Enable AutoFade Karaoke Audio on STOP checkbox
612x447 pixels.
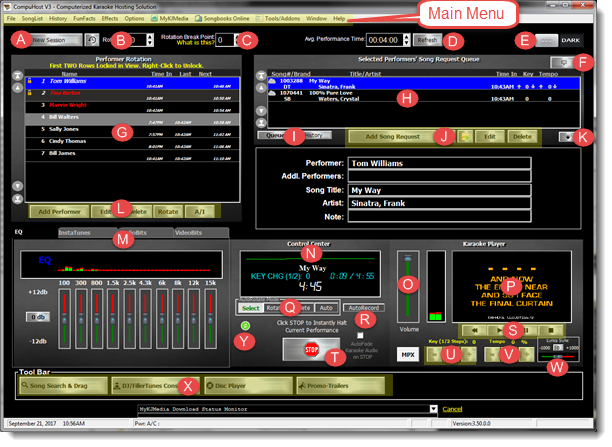pos(359,333)
